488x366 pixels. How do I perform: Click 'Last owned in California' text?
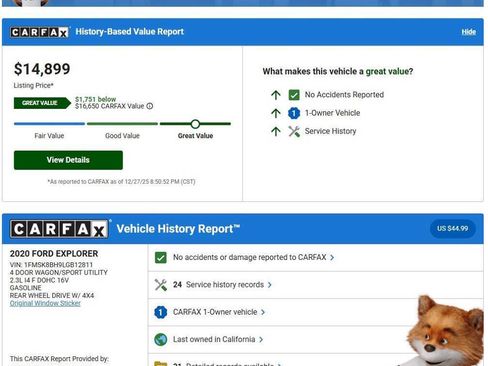point(214,340)
